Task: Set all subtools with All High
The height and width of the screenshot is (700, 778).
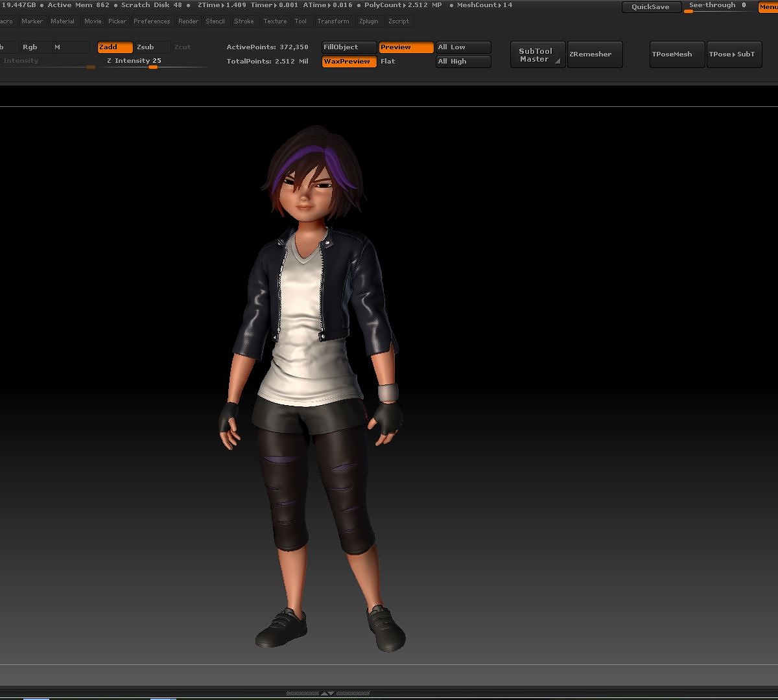Action: click(464, 62)
